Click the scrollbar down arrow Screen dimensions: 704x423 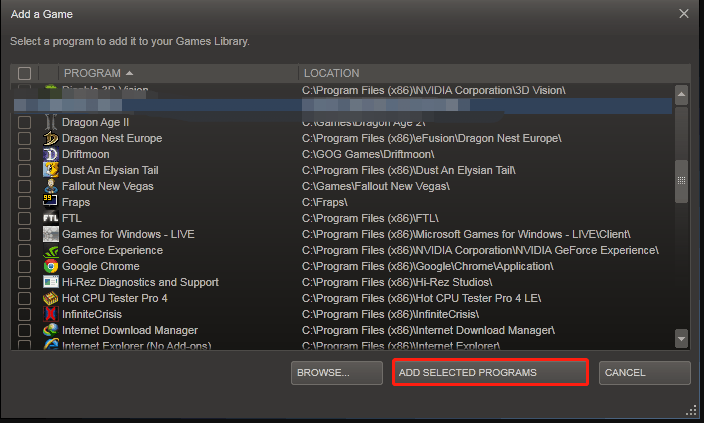point(682,339)
